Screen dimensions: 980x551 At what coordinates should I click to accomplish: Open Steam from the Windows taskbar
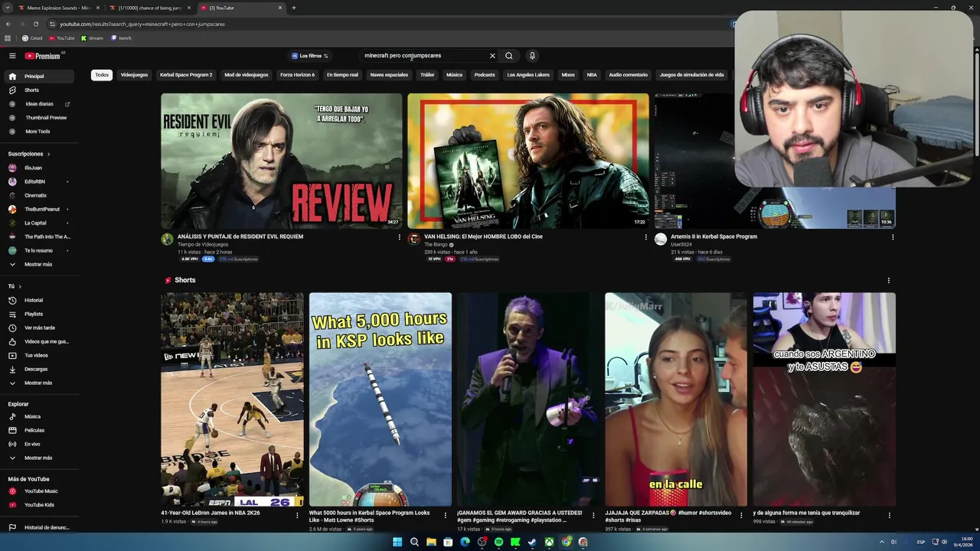pyautogui.click(x=532, y=542)
